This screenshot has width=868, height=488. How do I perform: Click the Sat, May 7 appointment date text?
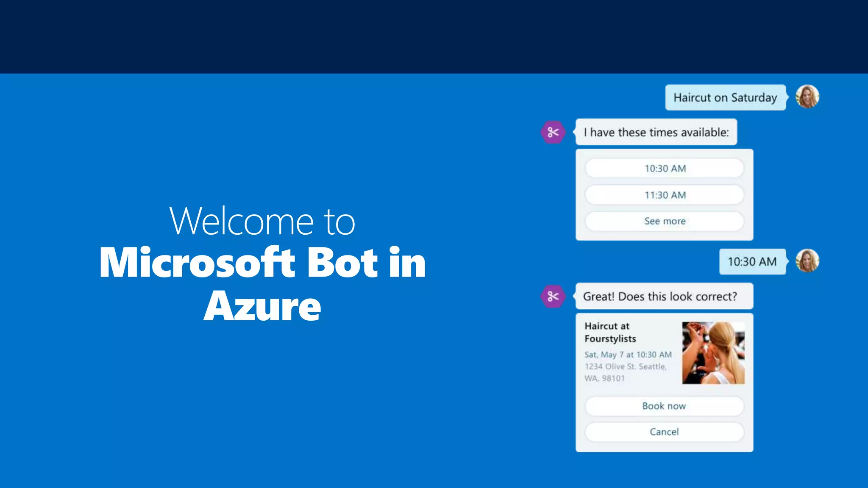(x=628, y=355)
